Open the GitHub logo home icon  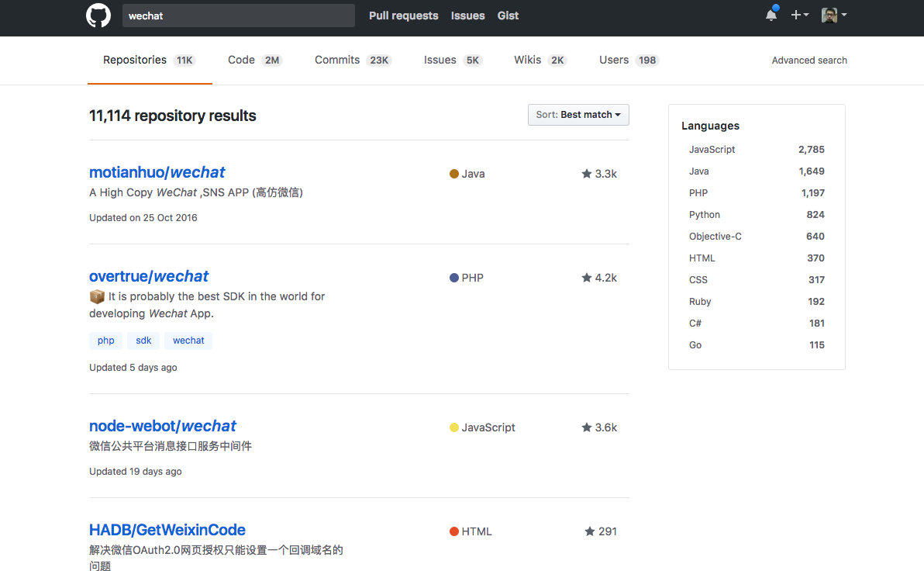98,16
